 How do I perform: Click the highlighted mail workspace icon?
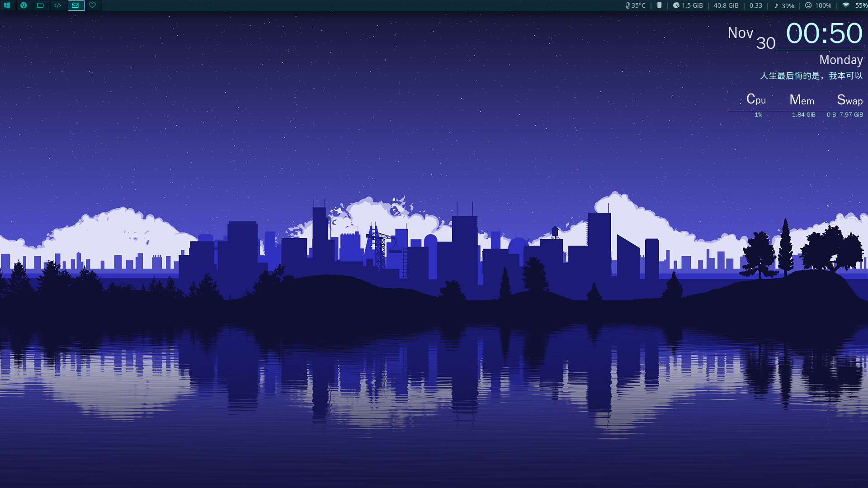click(75, 5)
